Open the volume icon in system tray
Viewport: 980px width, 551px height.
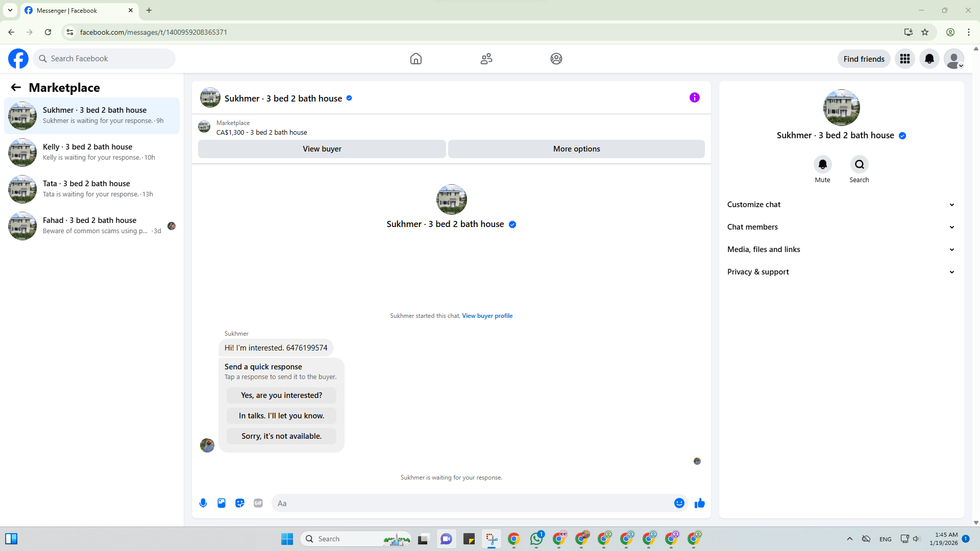[917, 539]
